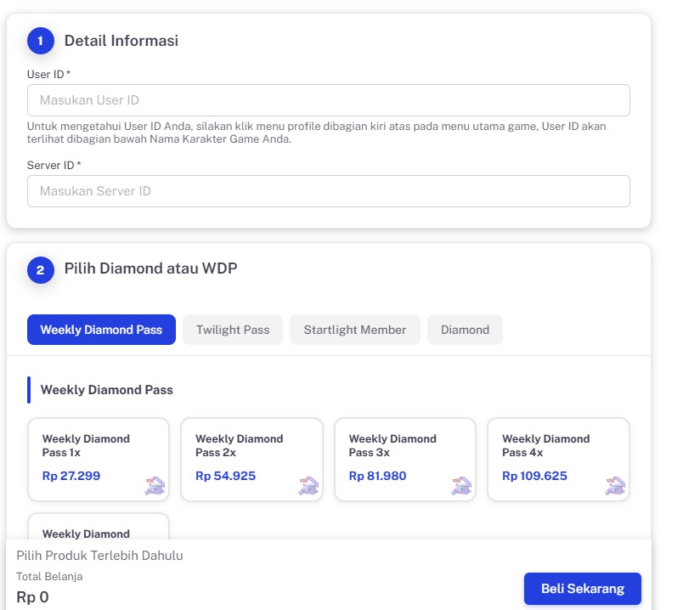The width and height of the screenshot is (700, 610).
Task: Select the Weekly Diamond Pass 2x product
Action: tap(251, 459)
